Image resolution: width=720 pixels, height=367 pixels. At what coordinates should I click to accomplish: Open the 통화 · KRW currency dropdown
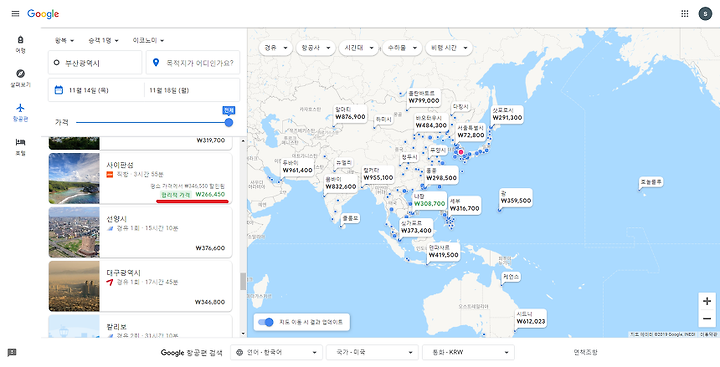(468, 352)
